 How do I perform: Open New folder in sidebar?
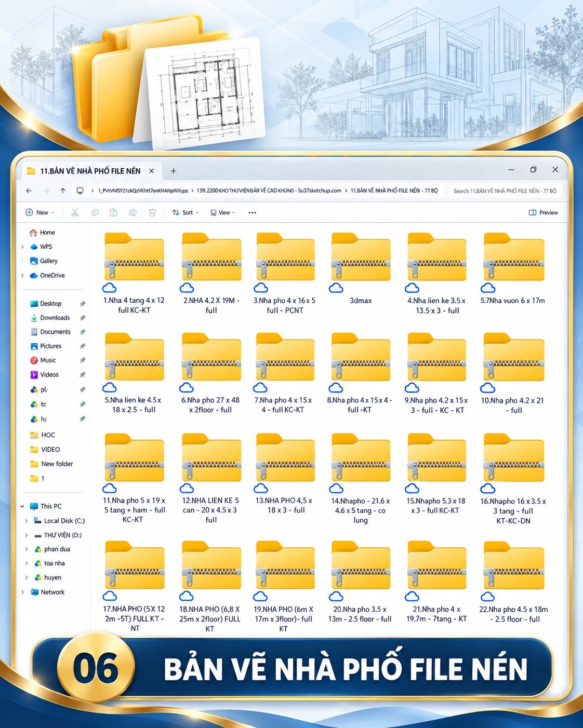(x=52, y=464)
